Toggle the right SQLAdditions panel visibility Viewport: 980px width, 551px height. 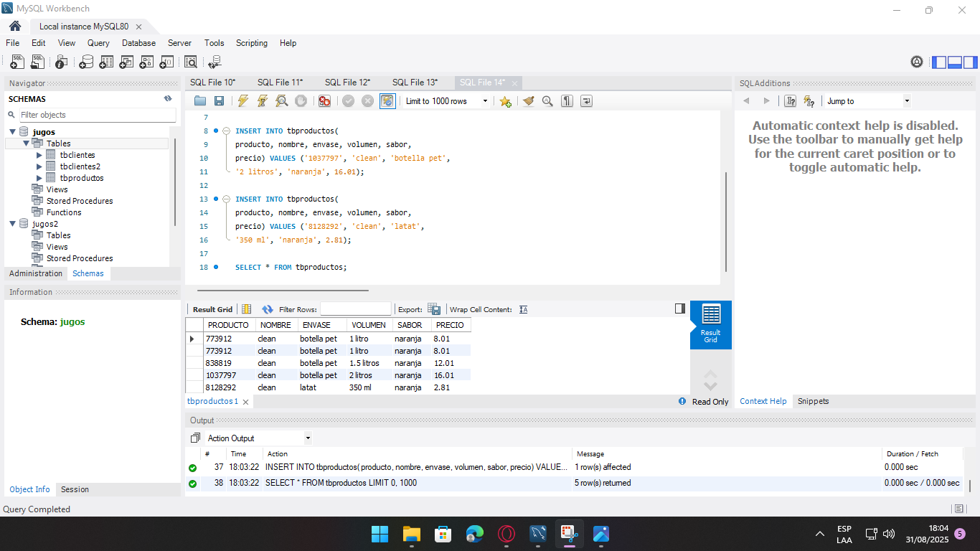(971, 62)
